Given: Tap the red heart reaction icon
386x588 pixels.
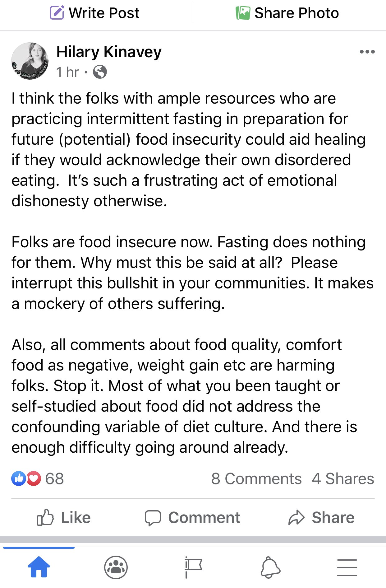Looking at the screenshot, I should pyautogui.click(x=34, y=478).
